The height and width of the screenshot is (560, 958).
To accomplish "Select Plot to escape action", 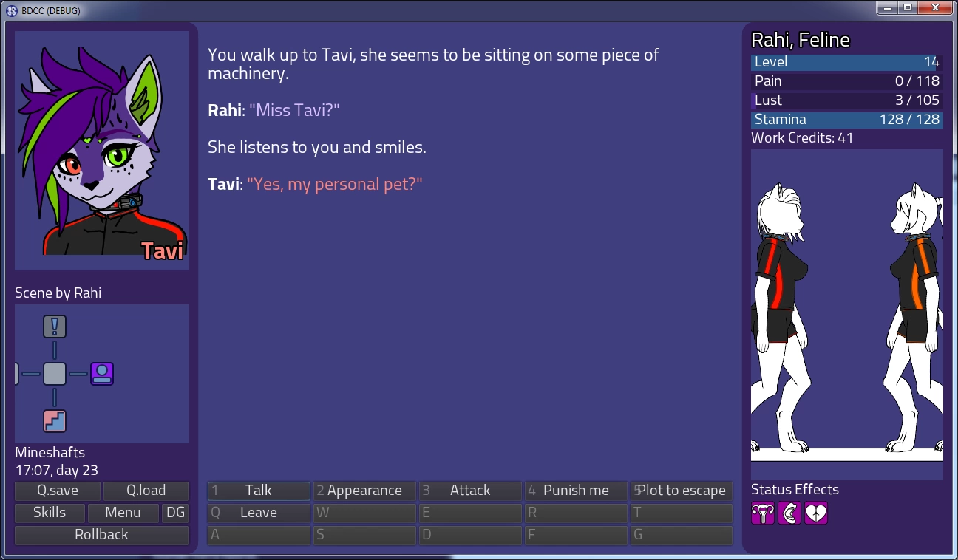I will point(682,491).
